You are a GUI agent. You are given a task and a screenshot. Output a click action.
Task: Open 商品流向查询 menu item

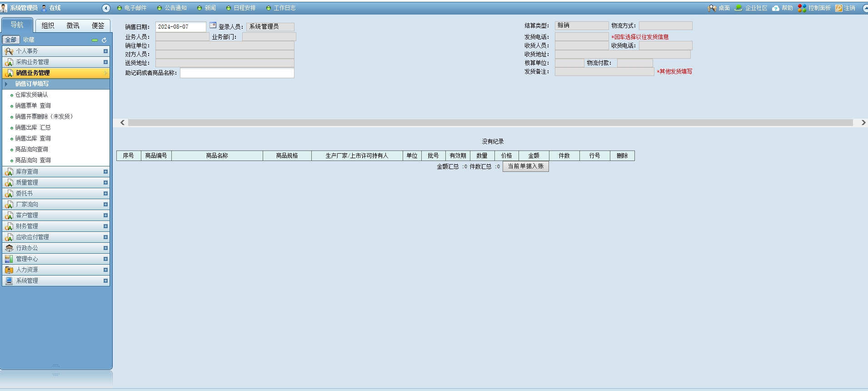pyautogui.click(x=31, y=150)
